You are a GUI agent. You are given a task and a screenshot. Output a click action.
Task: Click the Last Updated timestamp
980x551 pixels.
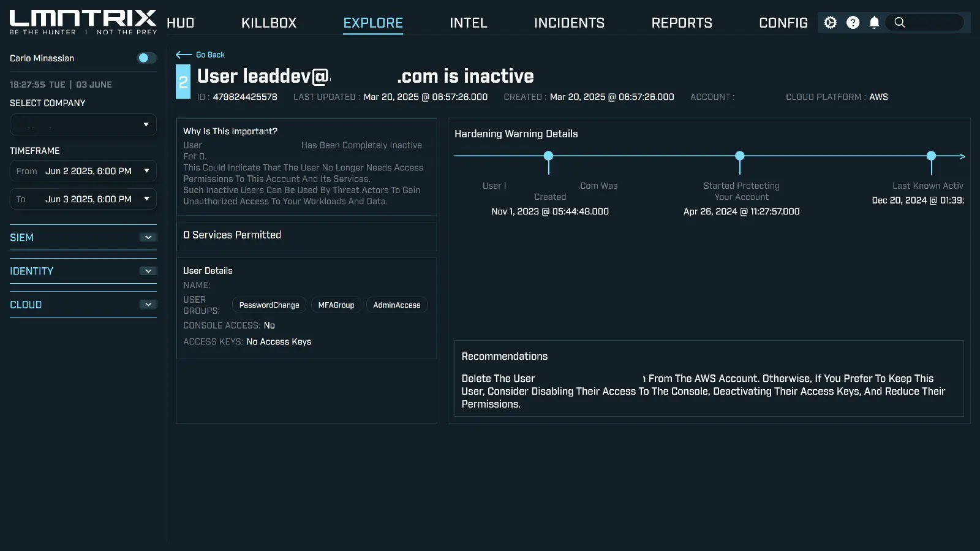[426, 97]
